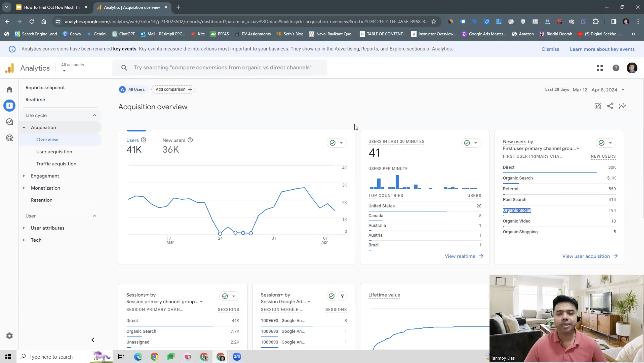Image resolution: width=644 pixels, height=363 pixels.
Task: Click the Add comparison button
Action: (x=173, y=89)
